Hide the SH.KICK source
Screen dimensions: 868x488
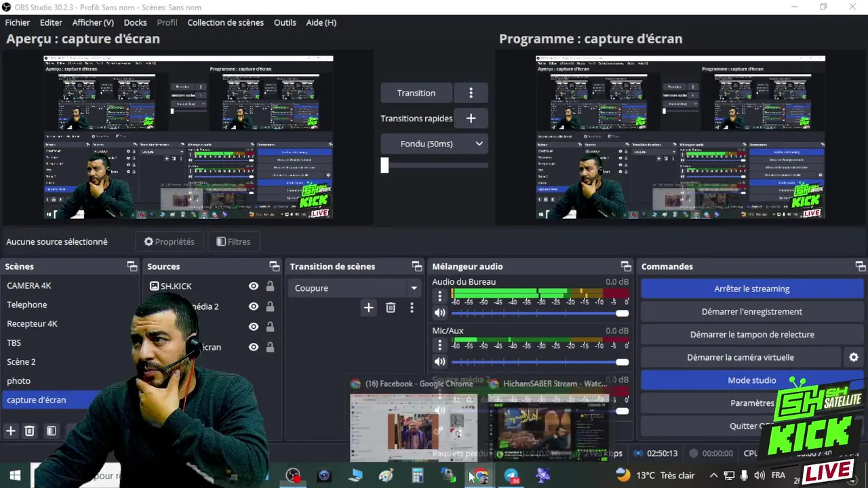[254, 286]
